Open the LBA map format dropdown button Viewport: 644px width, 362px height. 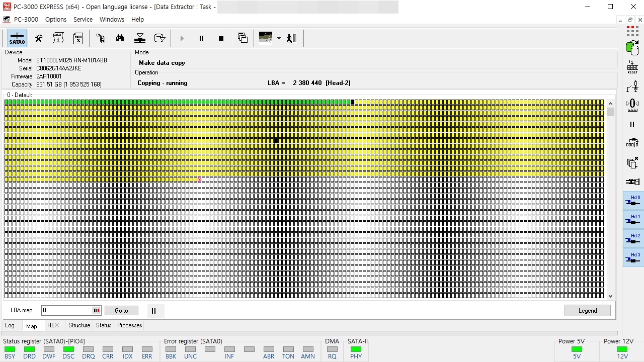[x=97, y=311]
